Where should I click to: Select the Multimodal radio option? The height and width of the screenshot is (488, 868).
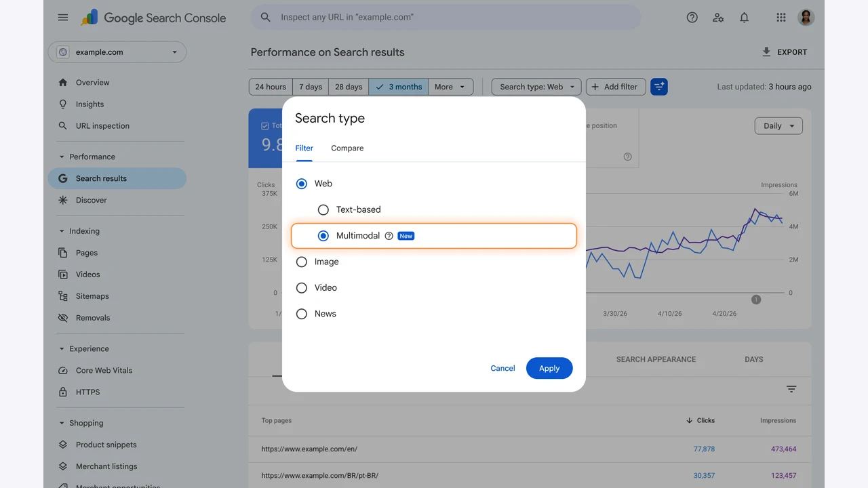pyautogui.click(x=323, y=236)
